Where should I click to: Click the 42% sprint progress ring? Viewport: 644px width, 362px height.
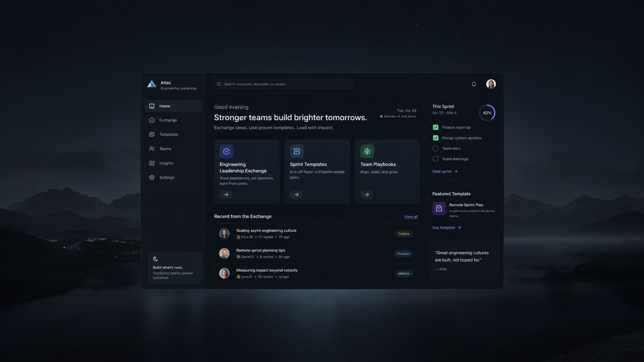487,113
